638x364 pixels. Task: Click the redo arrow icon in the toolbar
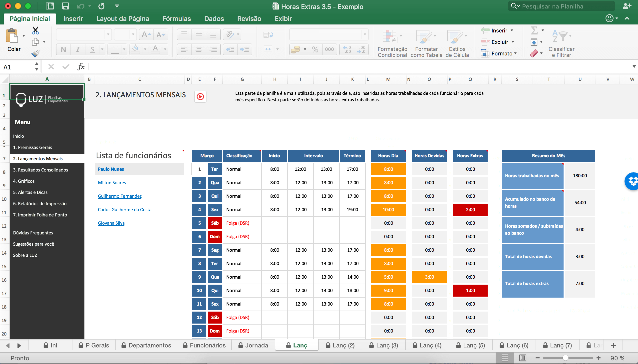pos(102,6)
